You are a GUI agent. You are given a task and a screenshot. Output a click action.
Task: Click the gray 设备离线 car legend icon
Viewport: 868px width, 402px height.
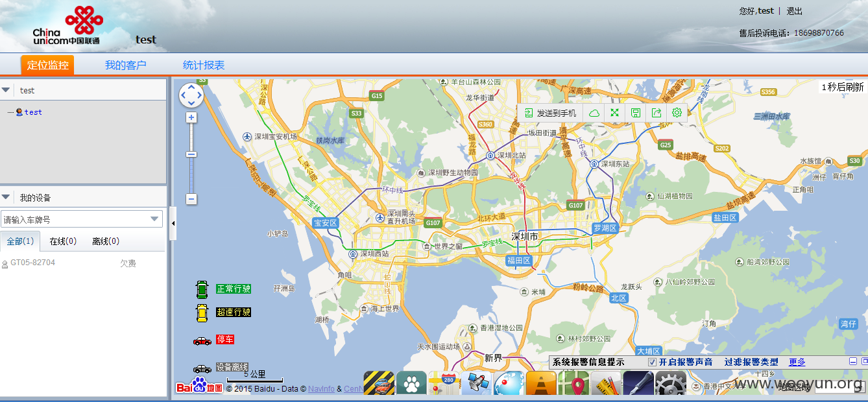click(202, 368)
